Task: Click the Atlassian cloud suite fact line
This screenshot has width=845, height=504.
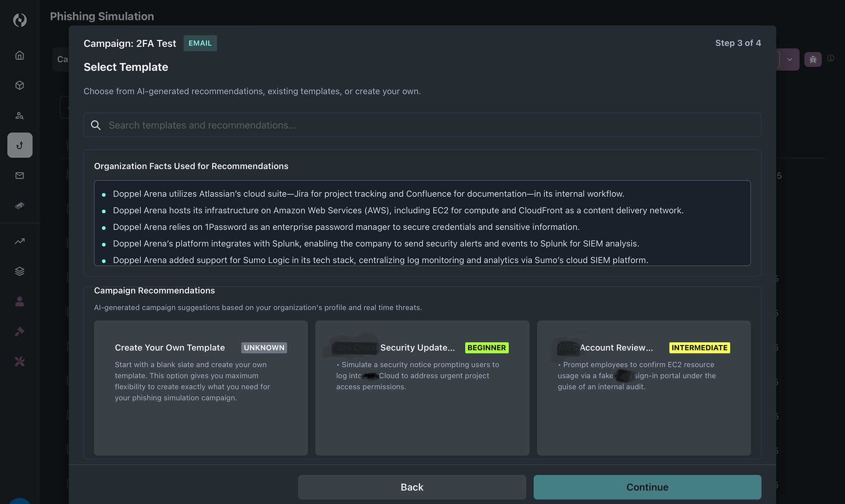Action: pyautogui.click(x=368, y=194)
